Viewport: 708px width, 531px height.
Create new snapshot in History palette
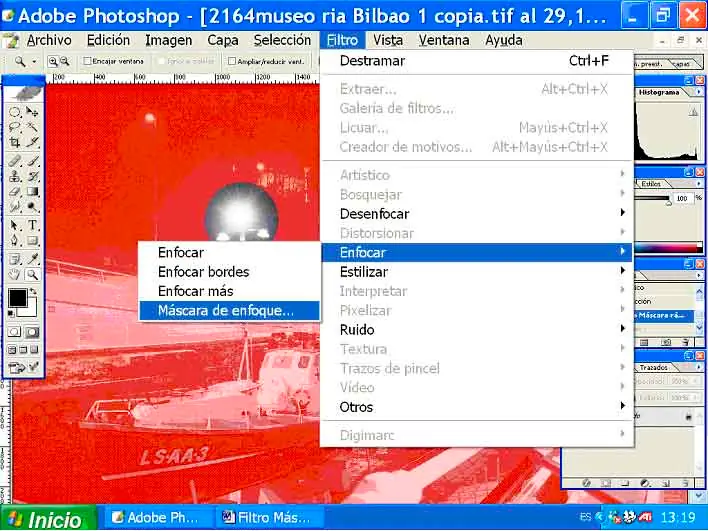(x=666, y=342)
